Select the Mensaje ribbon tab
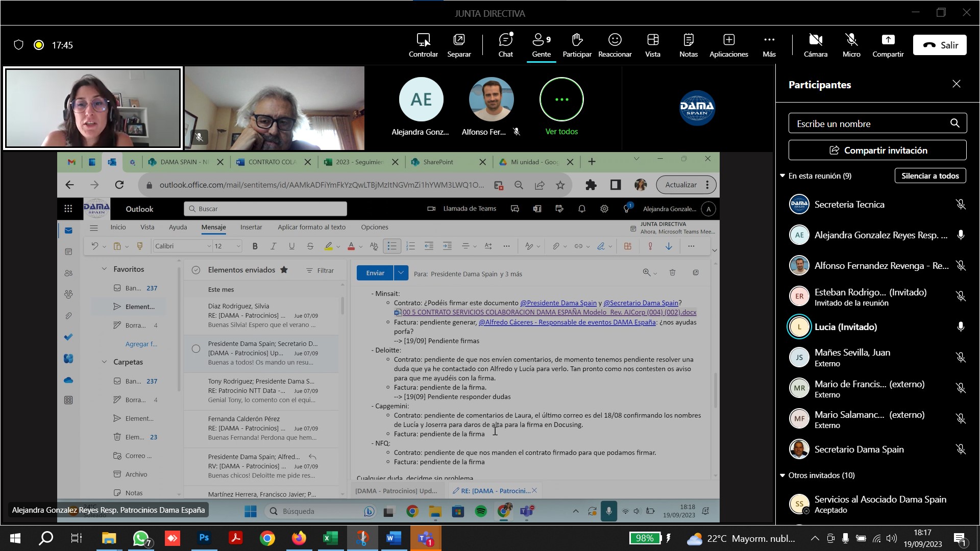Viewport: 980px width, 551px height. pyautogui.click(x=213, y=227)
